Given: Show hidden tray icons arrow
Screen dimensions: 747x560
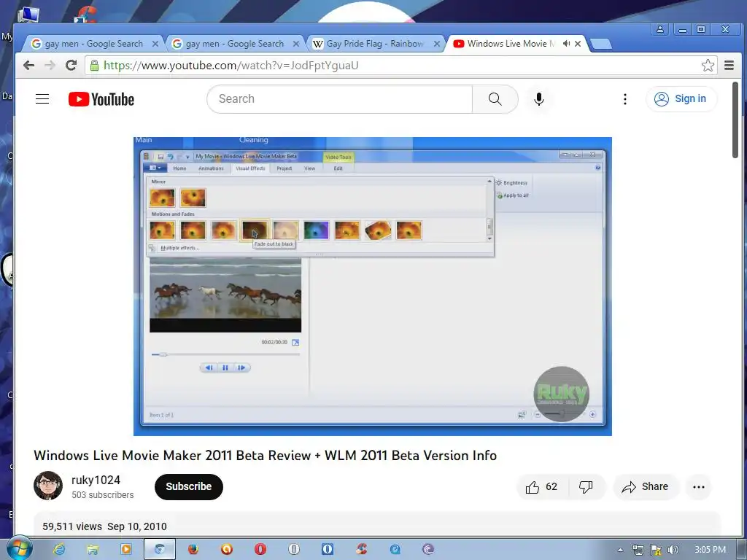Looking at the screenshot, I should [x=620, y=550].
